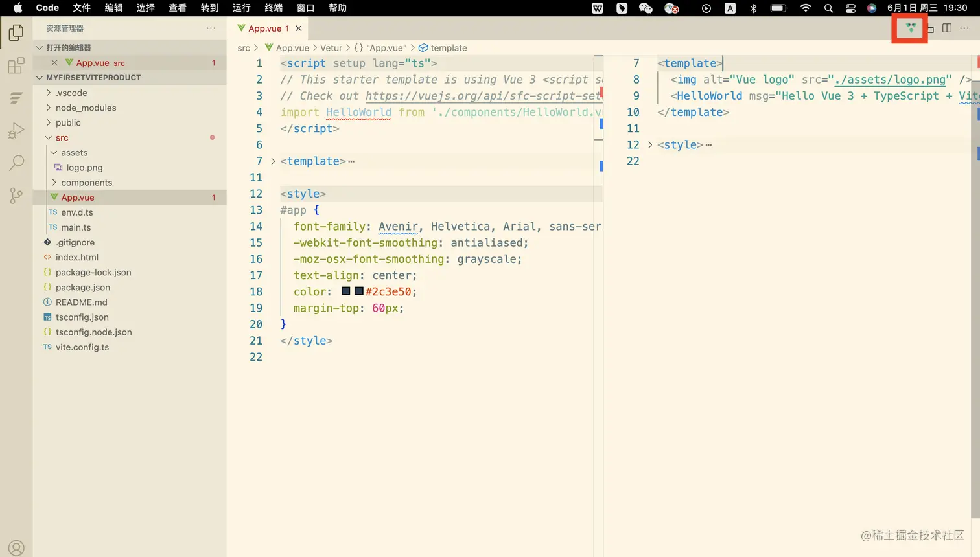
Task: Open the Wi-Fi menu in the menu bar
Action: click(806, 8)
